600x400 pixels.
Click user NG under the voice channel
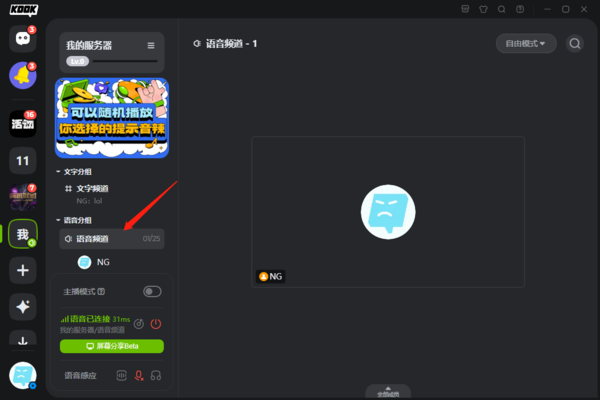click(94, 262)
